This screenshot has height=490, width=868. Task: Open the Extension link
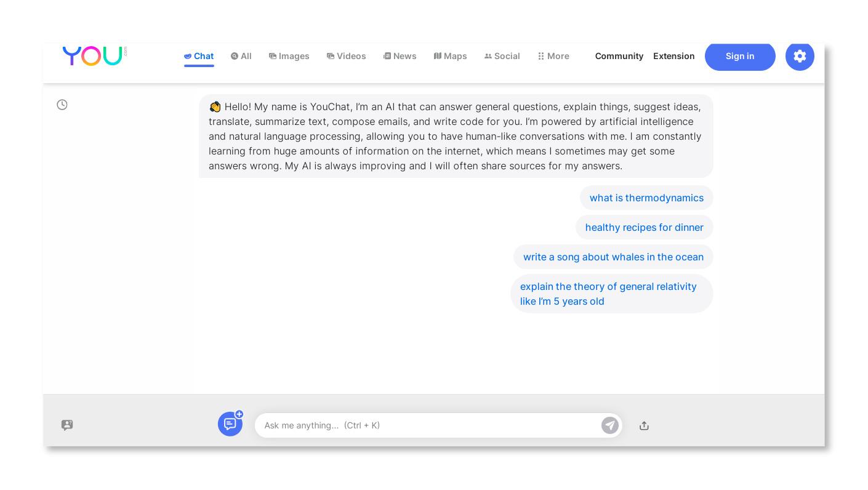[x=673, y=56]
